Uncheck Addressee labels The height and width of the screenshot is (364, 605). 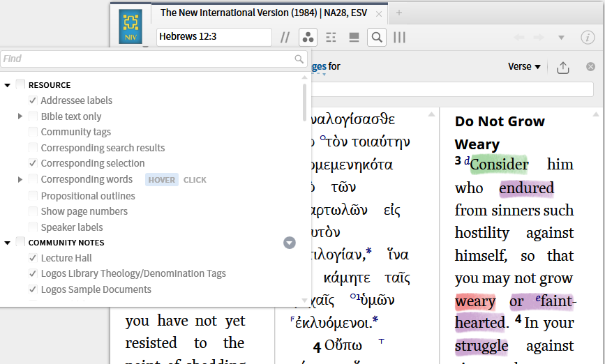coord(33,100)
